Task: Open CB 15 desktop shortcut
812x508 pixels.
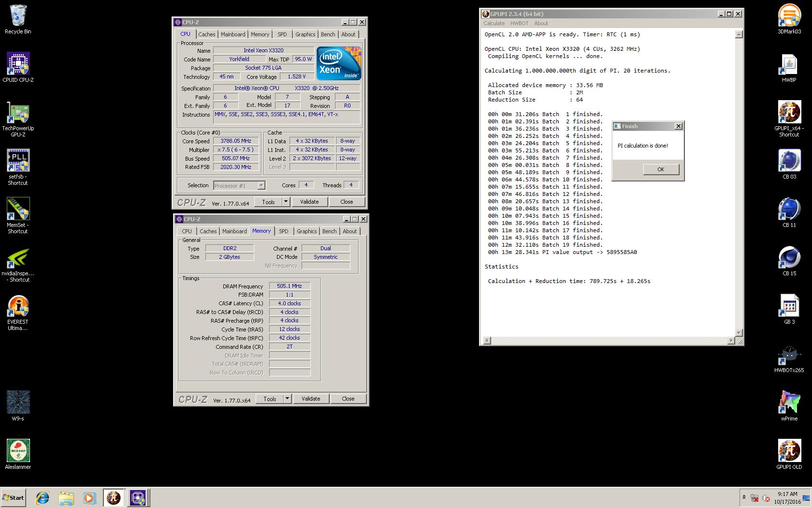Action: (x=789, y=261)
